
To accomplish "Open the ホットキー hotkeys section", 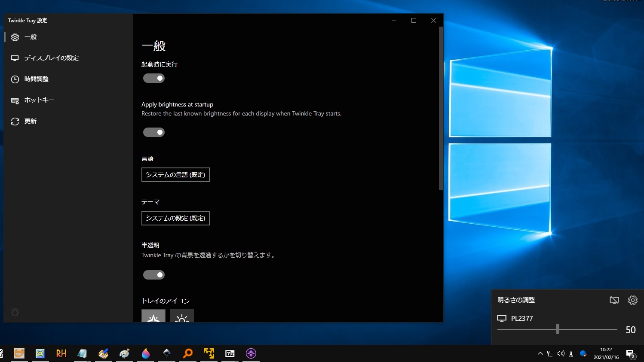I will [x=68, y=100].
